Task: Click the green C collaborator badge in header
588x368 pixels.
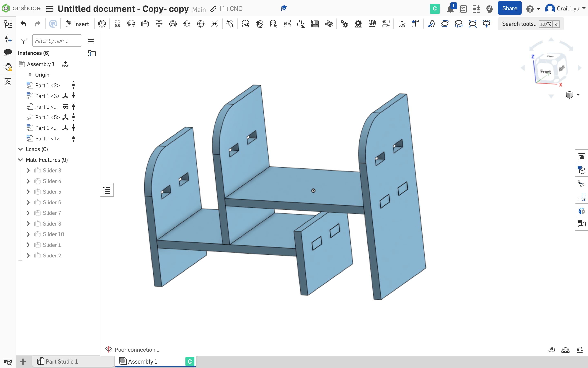Action: (x=435, y=9)
